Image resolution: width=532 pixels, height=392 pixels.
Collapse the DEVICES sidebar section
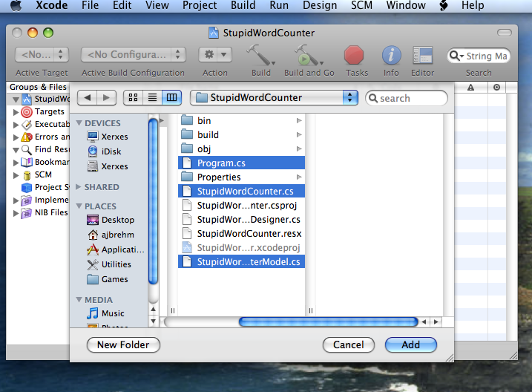point(79,122)
